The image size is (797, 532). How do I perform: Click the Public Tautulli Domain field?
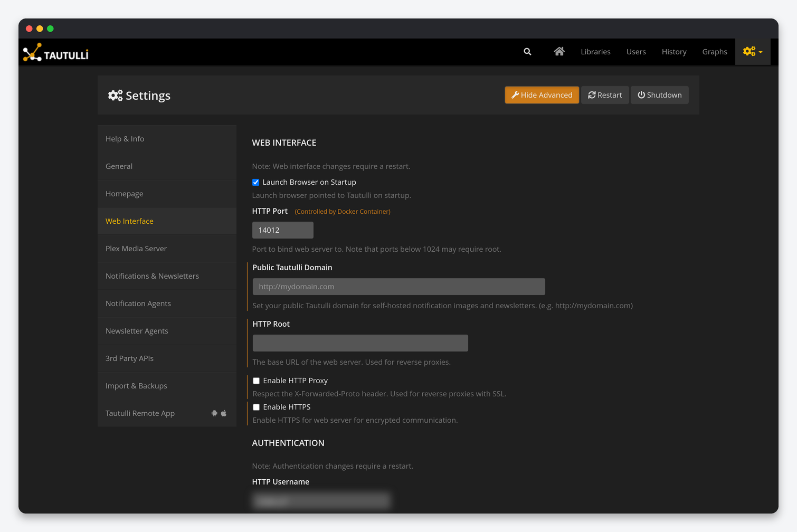[399, 287]
